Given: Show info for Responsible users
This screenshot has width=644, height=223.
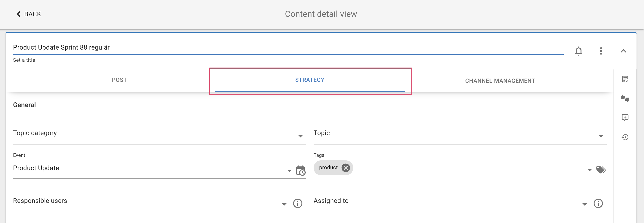Looking at the screenshot, I should (x=297, y=203).
